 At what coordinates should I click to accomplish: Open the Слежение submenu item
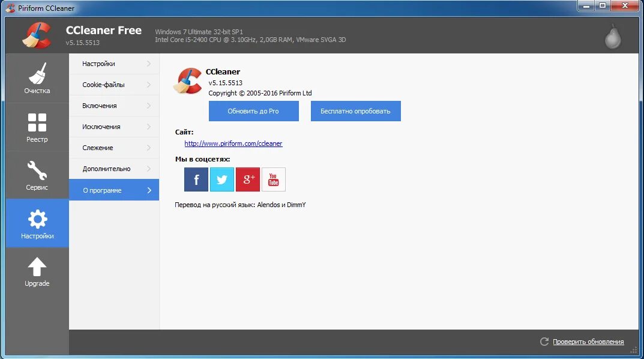point(114,148)
